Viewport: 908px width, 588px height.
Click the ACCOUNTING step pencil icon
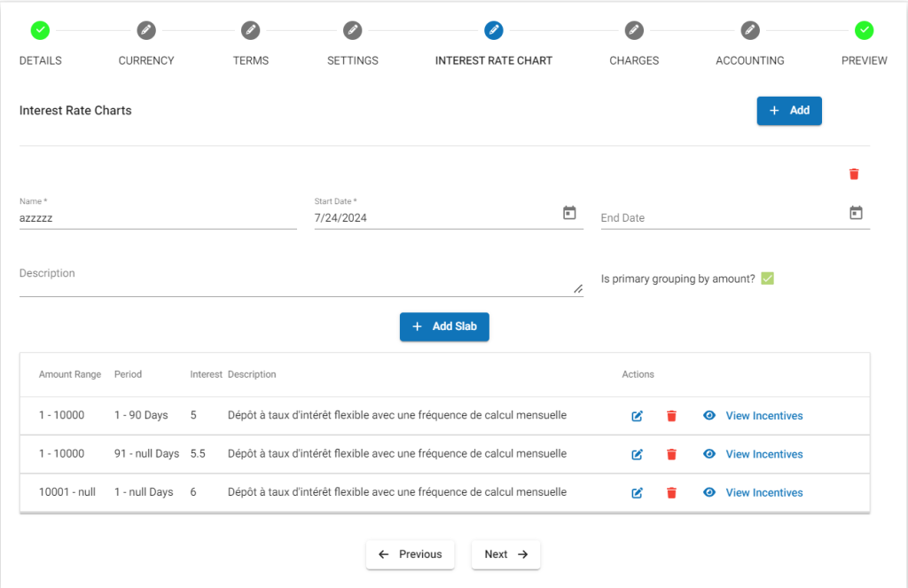pyautogui.click(x=750, y=30)
